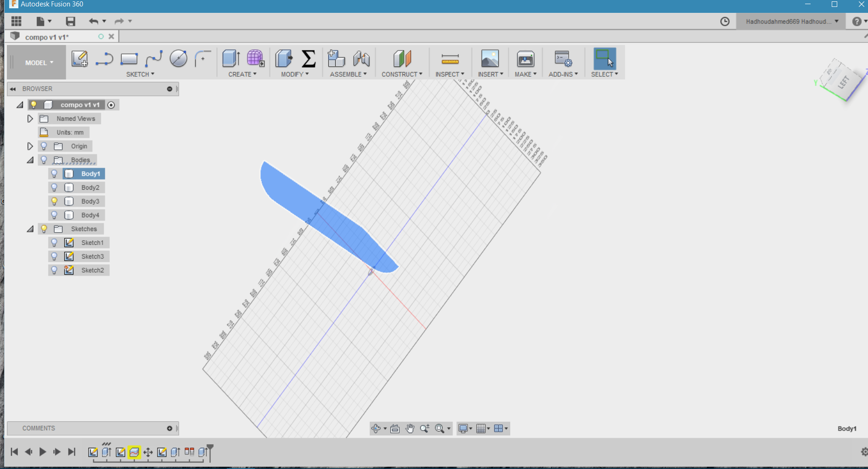Open Change Parameters sigma icon
This screenshot has width=868, height=469.
[309, 59]
